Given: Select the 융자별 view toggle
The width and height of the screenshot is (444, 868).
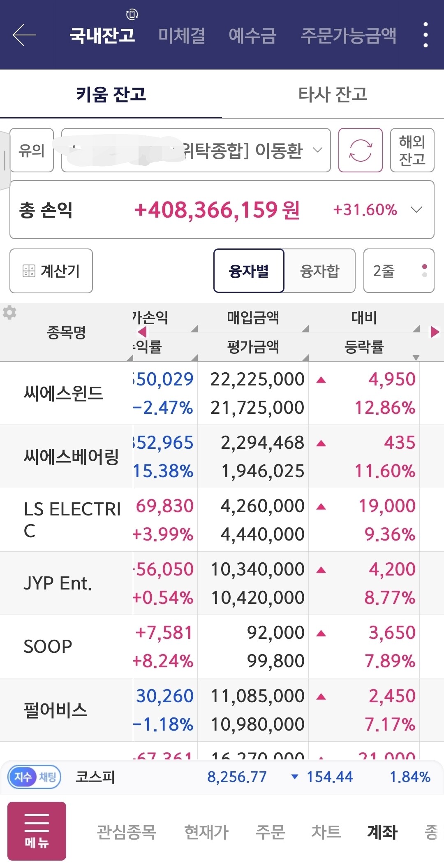Looking at the screenshot, I should [x=249, y=271].
